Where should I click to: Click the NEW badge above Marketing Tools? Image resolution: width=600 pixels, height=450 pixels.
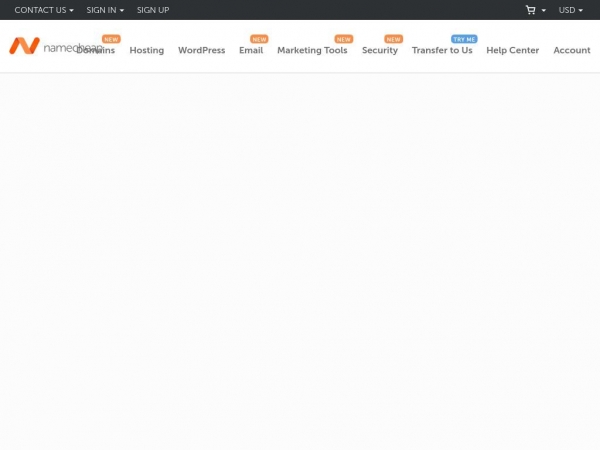[343, 39]
